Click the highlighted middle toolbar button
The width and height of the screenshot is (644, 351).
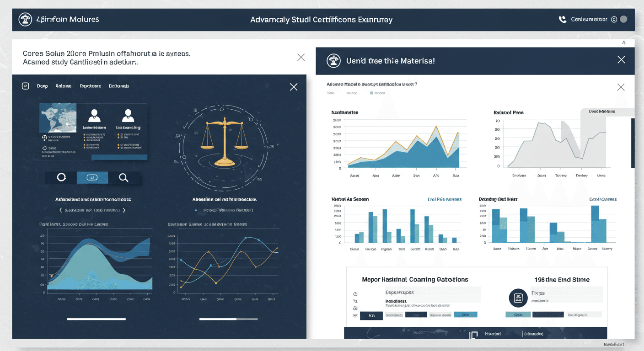92,177
